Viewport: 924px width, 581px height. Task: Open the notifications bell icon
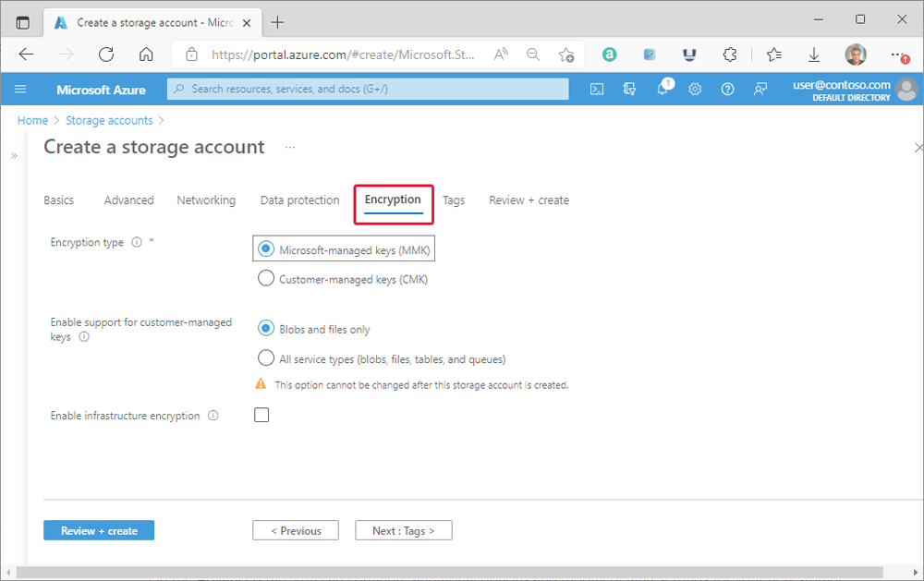(x=663, y=89)
